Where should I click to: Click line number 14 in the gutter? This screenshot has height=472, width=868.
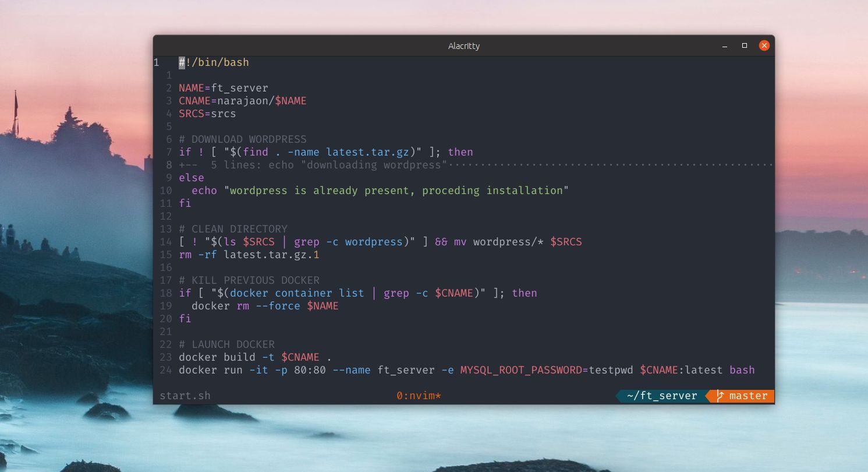click(x=165, y=241)
